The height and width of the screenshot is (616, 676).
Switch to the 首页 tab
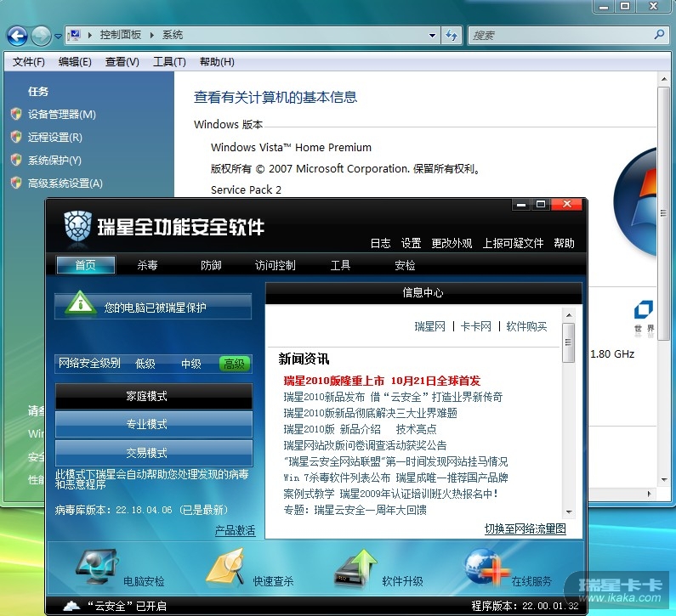[x=85, y=265]
